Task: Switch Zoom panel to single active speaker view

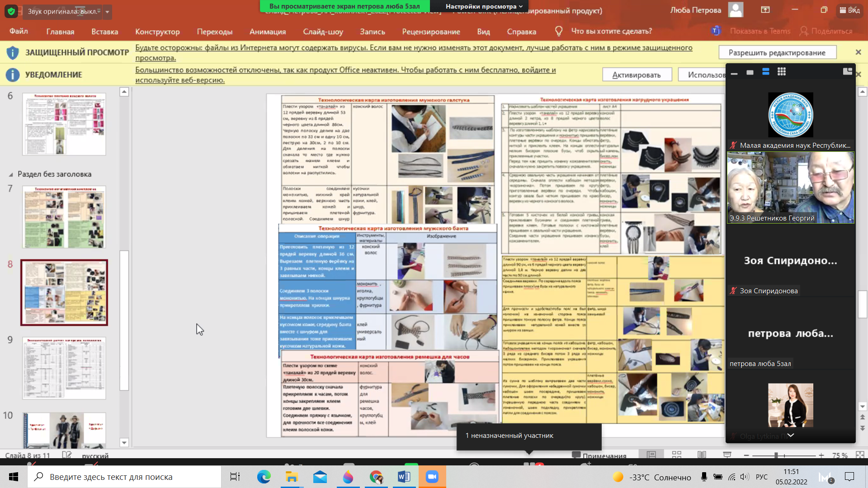Action: pyautogui.click(x=750, y=72)
